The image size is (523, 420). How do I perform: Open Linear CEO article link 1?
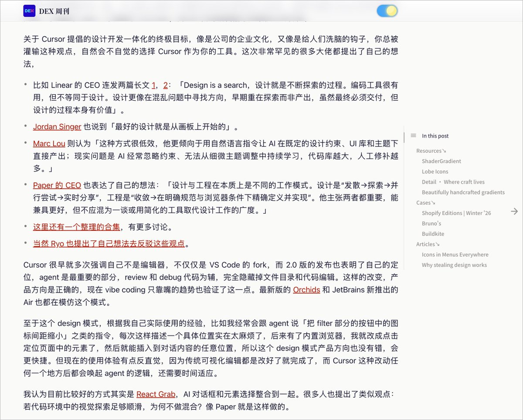point(154,85)
